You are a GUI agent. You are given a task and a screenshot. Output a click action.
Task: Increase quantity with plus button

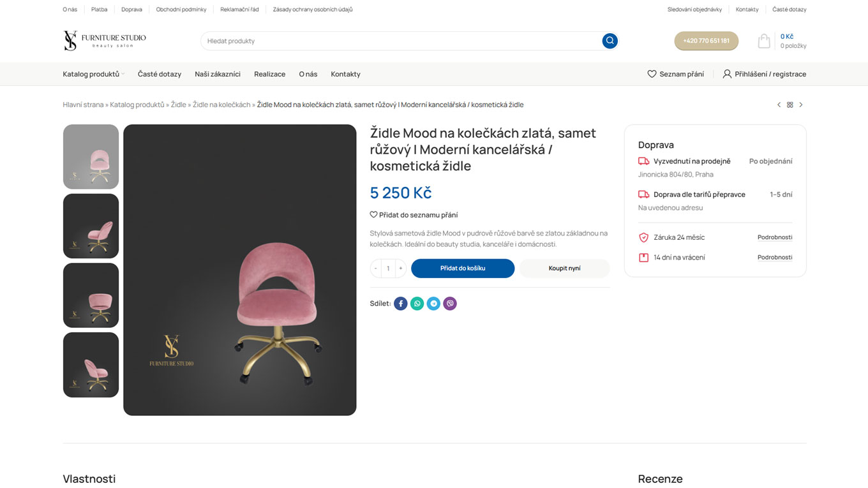(x=401, y=269)
